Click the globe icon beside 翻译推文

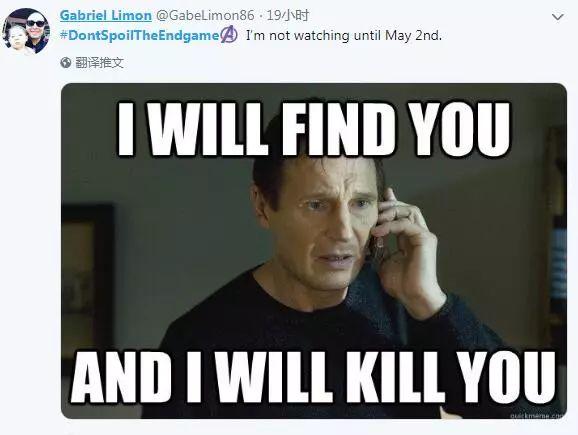[66, 63]
